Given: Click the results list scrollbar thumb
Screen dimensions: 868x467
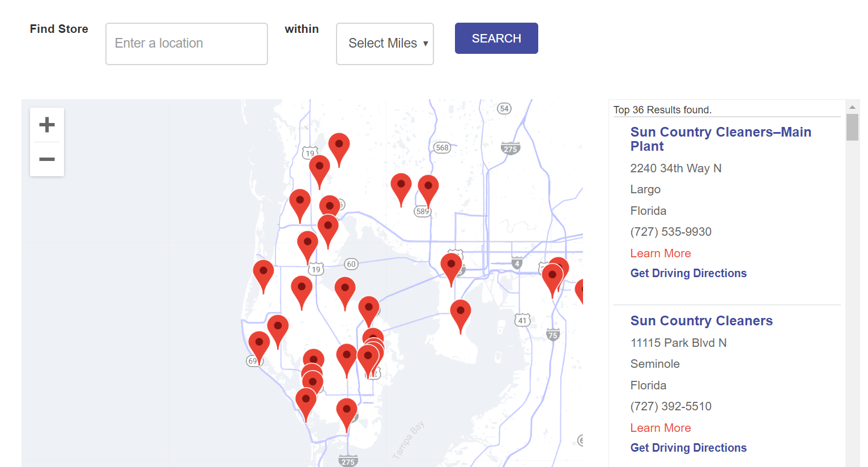Looking at the screenshot, I should pos(852,127).
